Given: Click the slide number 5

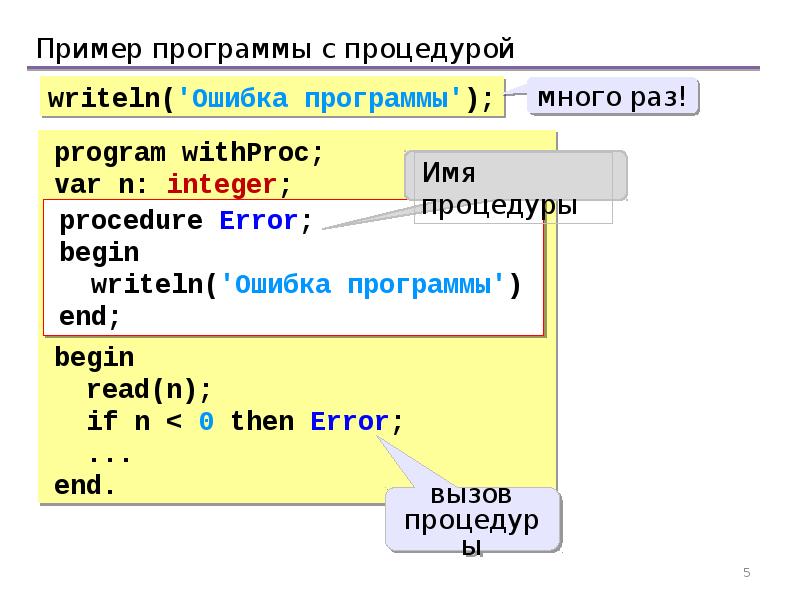Looking at the screenshot, I should tap(746, 572).
